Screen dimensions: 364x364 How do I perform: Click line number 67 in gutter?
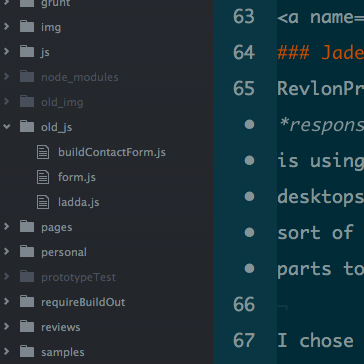coord(244,341)
